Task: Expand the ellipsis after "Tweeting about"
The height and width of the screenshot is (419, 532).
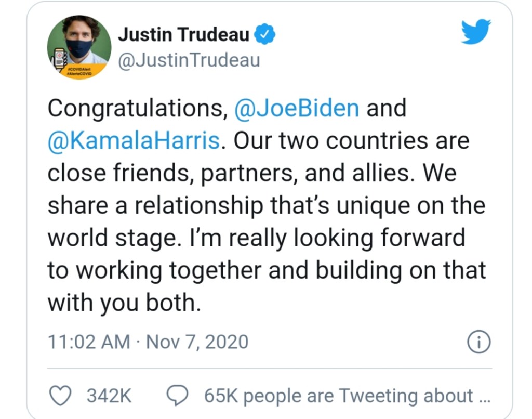Action: click(484, 396)
